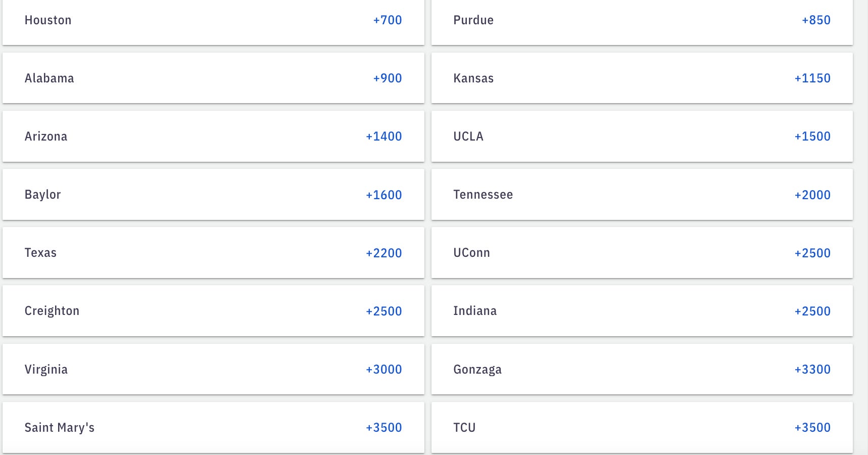Choose the Baylor odds row
Screen dimensions: 868x455
pos(213,195)
